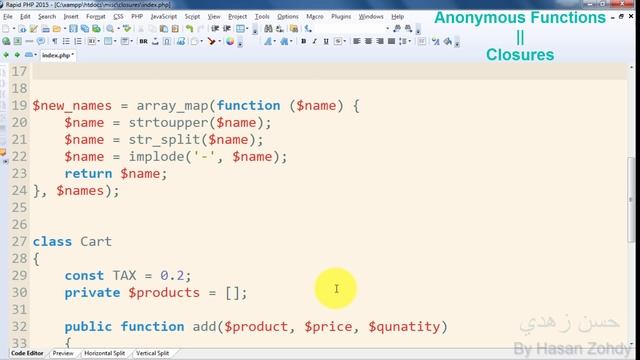The width and height of the screenshot is (640, 360).
Task: Open the color picker wheel
Action: pyautogui.click(x=230, y=41)
